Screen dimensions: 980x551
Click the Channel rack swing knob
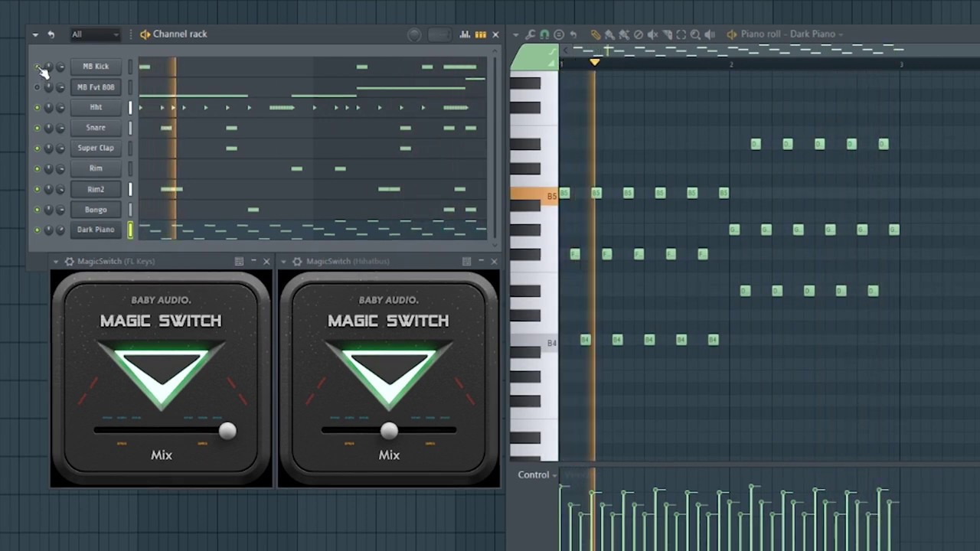tap(414, 34)
